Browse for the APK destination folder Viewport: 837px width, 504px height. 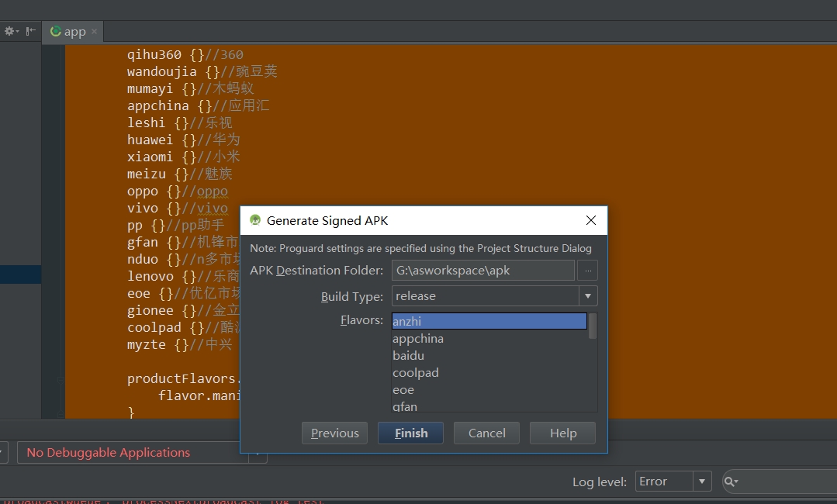coord(588,271)
